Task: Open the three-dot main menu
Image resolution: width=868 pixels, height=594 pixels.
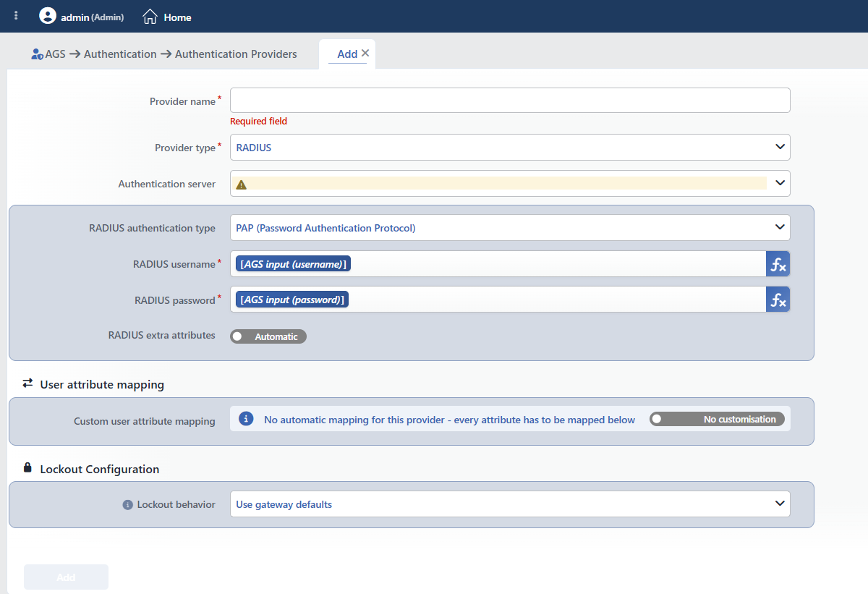Action: [x=17, y=15]
